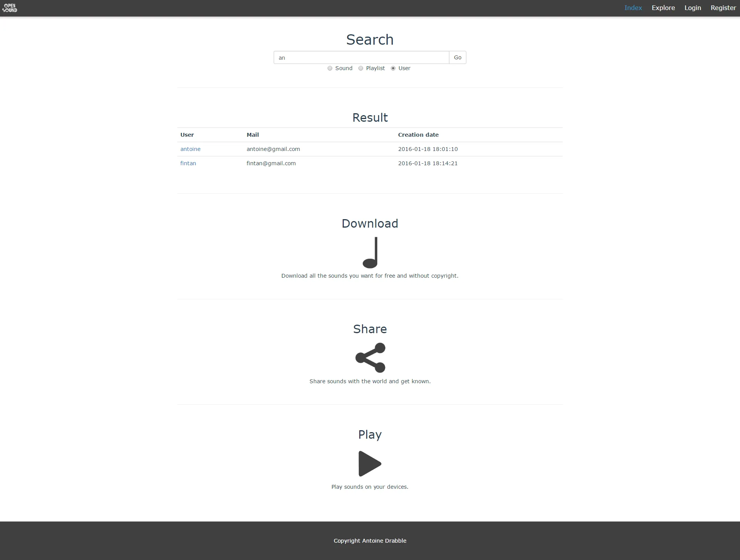
Task: Click the Share heading
Action: tap(370, 329)
